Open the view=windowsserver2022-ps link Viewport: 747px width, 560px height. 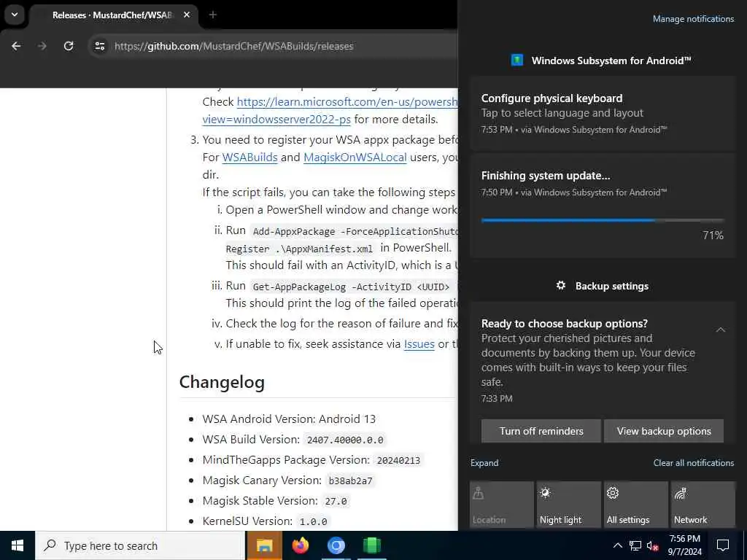click(276, 120)
